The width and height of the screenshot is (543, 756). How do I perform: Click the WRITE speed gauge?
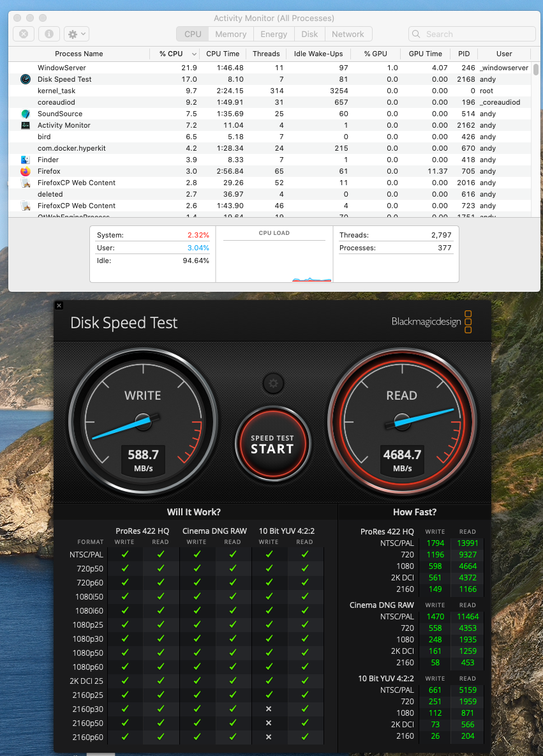click(x=143, y=422)
